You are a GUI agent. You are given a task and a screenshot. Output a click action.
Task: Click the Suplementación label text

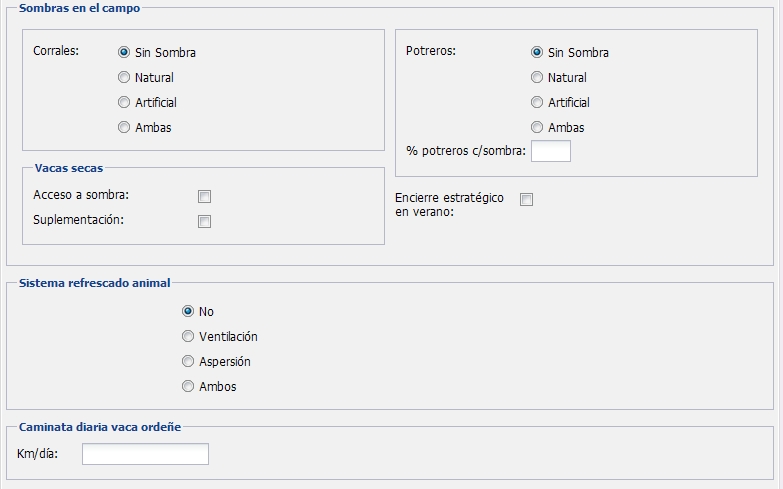pyautogui.click(x=78, y=220)
